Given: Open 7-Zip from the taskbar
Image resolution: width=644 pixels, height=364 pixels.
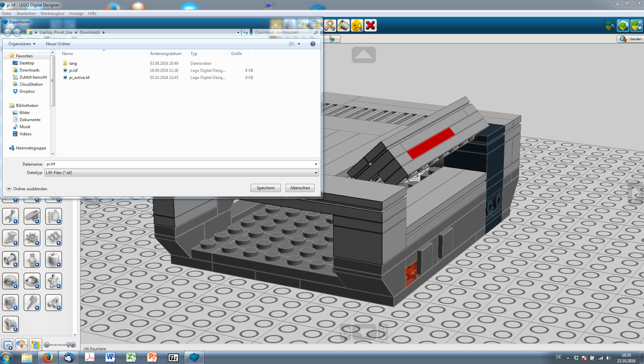Looking at the screenshot, I should [173, 357].
